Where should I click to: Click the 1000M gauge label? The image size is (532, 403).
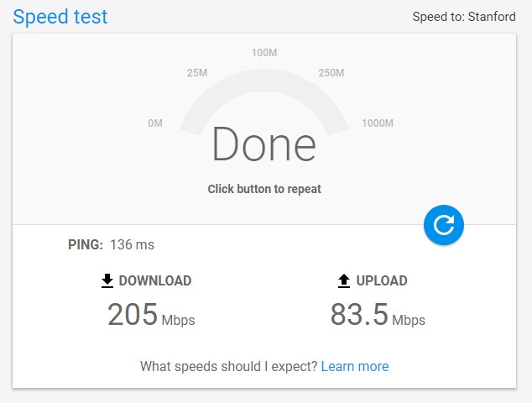click(x=378, y=123)
